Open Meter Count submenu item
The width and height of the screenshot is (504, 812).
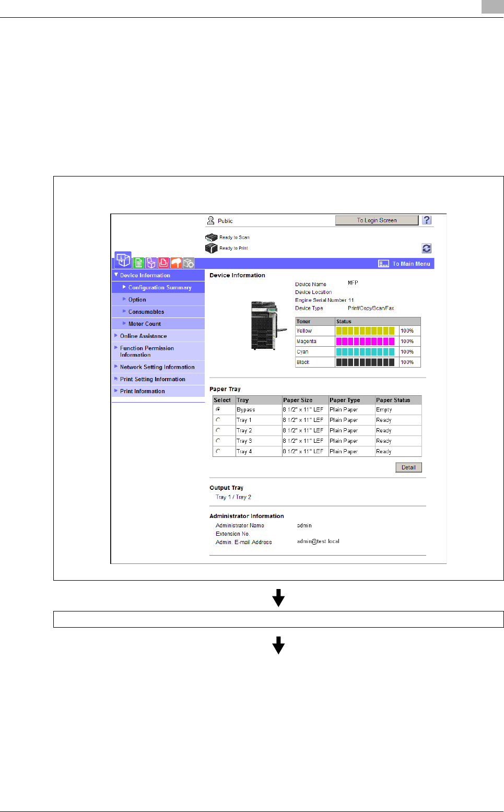[x=158, y=324]
